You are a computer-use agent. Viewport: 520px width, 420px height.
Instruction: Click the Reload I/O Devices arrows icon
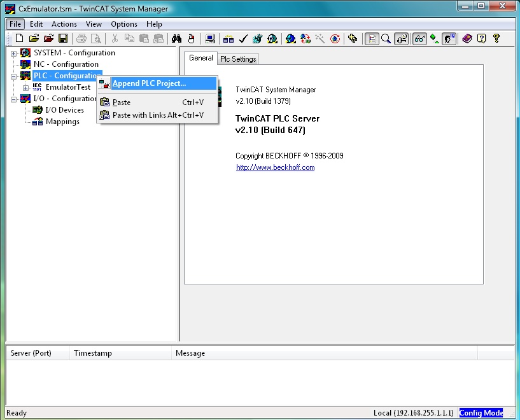(306, 38)
